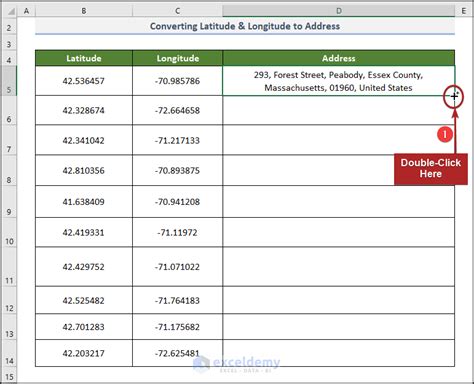Select empty address cell beside 42.701283

(338, 327)
